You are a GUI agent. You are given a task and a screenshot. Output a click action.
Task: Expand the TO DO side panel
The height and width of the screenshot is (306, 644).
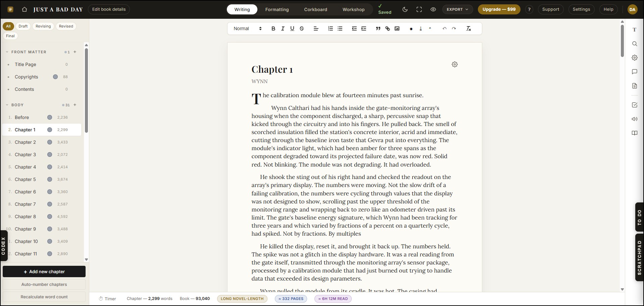[639, 217]
